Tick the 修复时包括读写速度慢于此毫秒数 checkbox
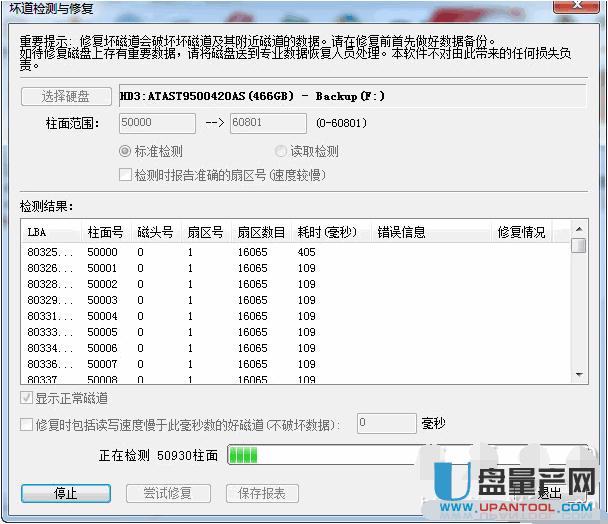The image size is (608, 524). [28, 424]
